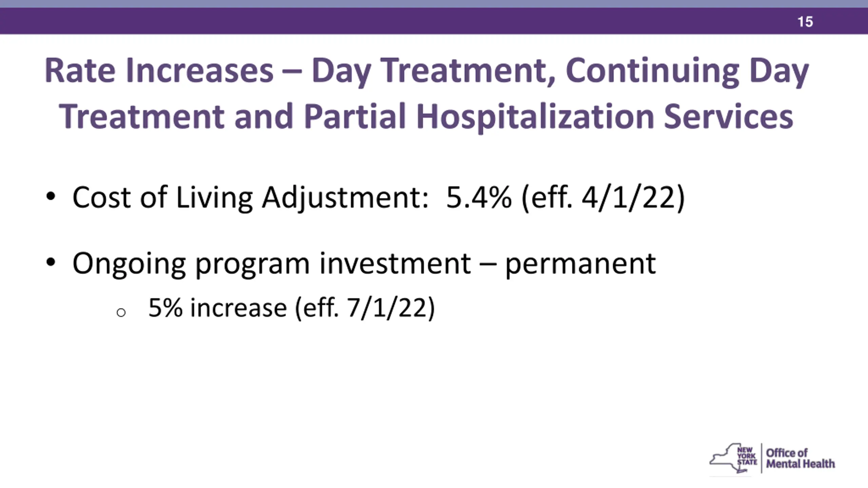Viewport: 868px width, 488px height.
Task: Select the dark purple header bar
Action: click(x=434, y=21)
